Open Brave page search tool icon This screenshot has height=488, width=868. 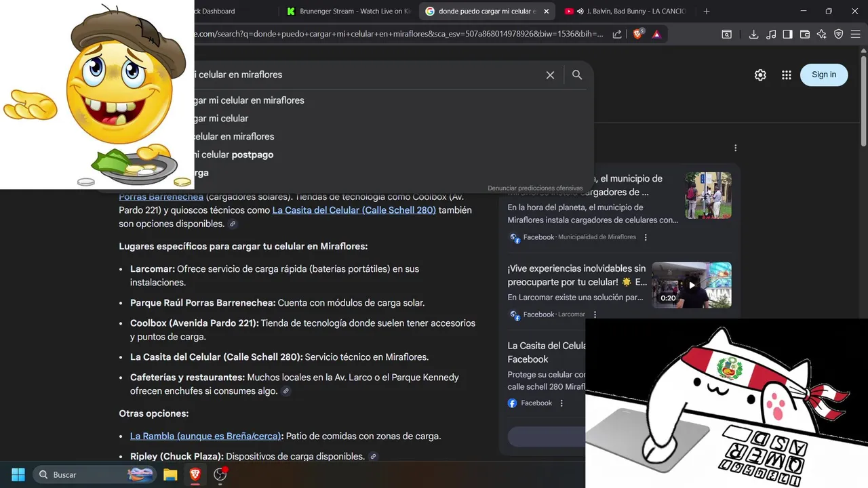(x=726, y=34)
